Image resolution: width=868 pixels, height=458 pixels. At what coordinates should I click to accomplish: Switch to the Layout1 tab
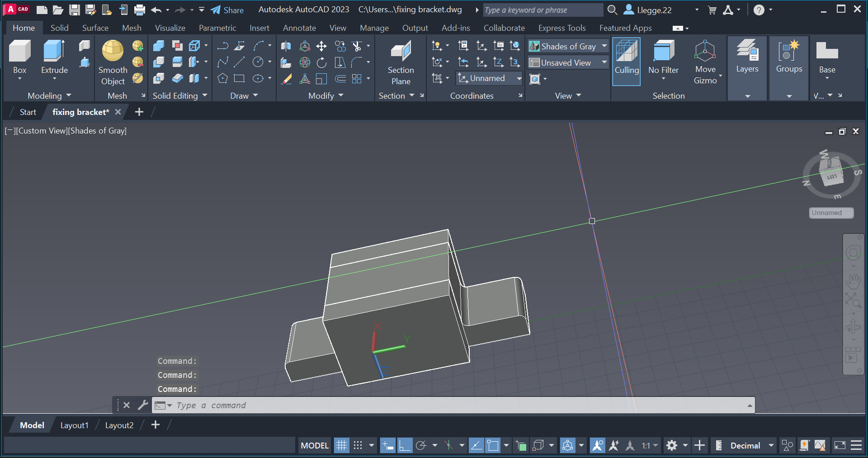75,425
